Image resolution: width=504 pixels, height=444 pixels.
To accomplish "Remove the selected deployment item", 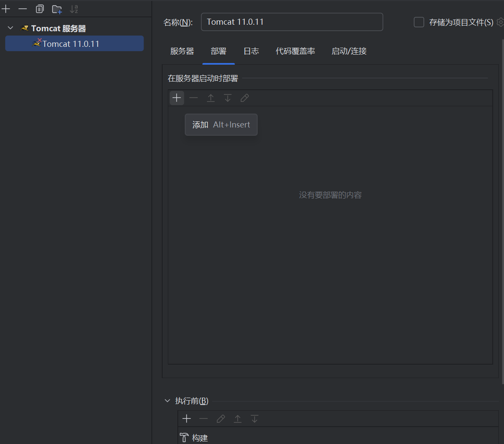I will (193, 98).
